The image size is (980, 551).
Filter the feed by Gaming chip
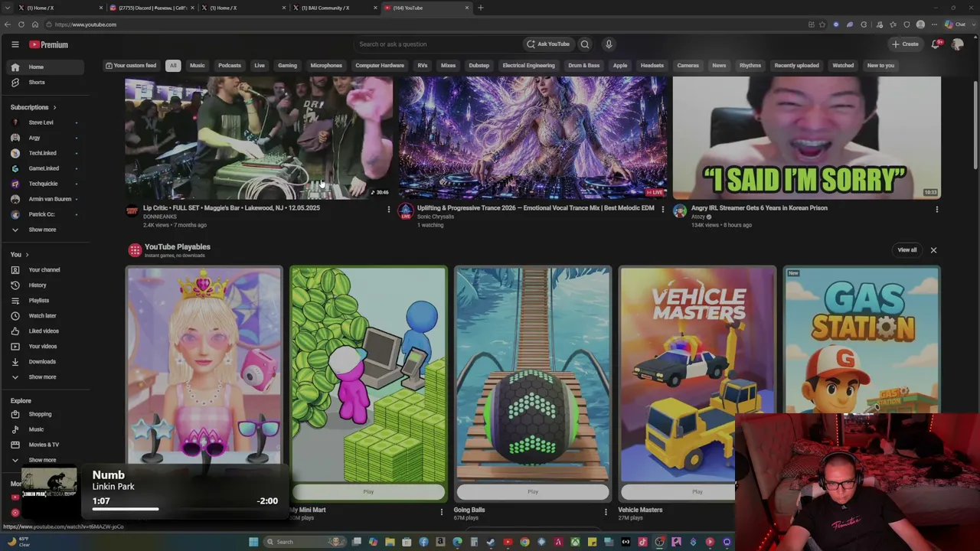tap(288, 65)
